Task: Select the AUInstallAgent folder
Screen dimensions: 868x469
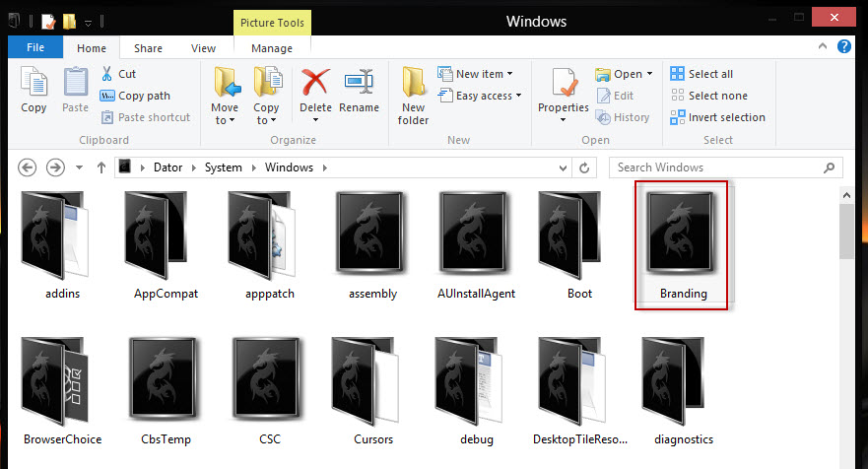Action: pos(476,246)
